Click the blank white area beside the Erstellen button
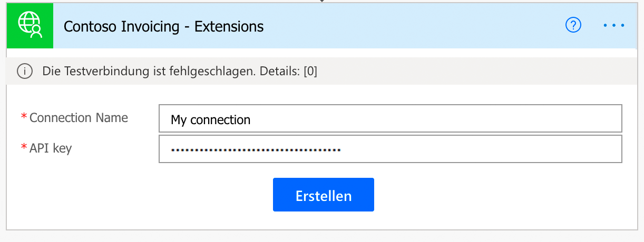Viewport: 644px width, 242px height. pos(474,196)
